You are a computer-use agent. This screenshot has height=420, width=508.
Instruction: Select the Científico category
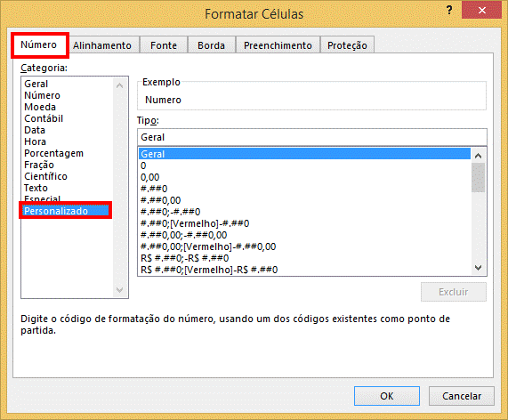[x=45, y=176]
